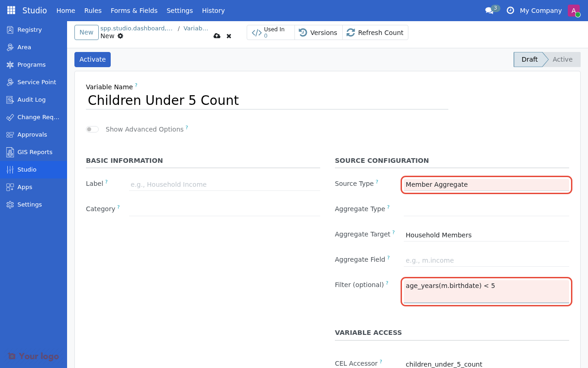Toggle Show Advanced Options switch
588x368 pixels.
tap(92, 129)
